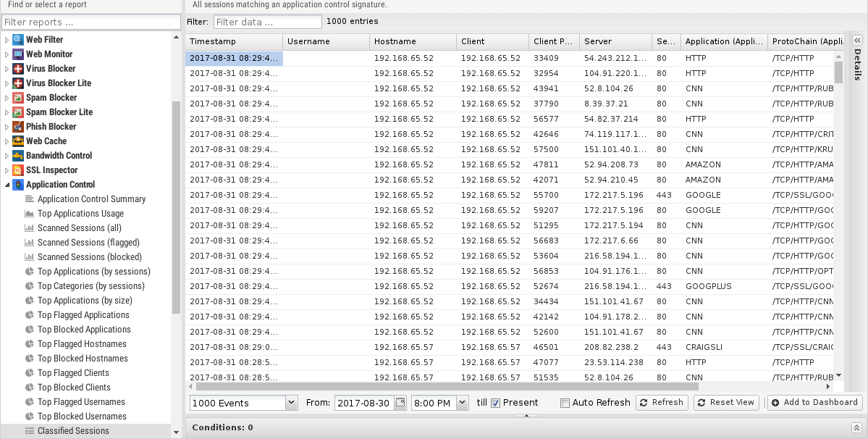Open the 8:00 PM time dropdown
The width and height of the screenshot is (868, 439).
(x=463, y=403)
